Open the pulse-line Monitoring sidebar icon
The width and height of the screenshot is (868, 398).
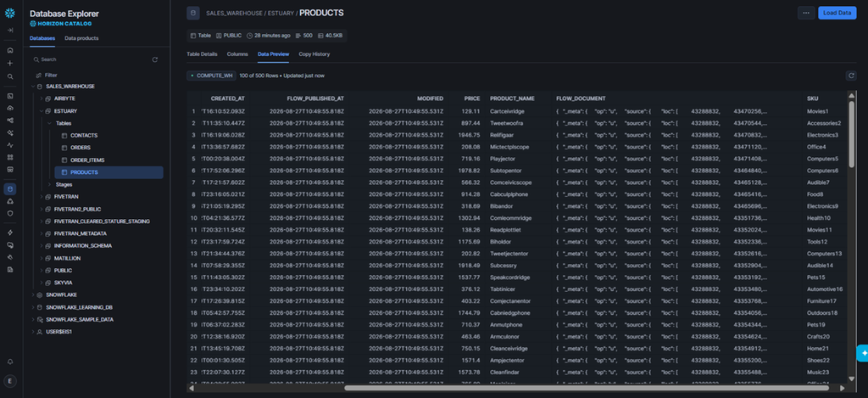pos(10,145)
